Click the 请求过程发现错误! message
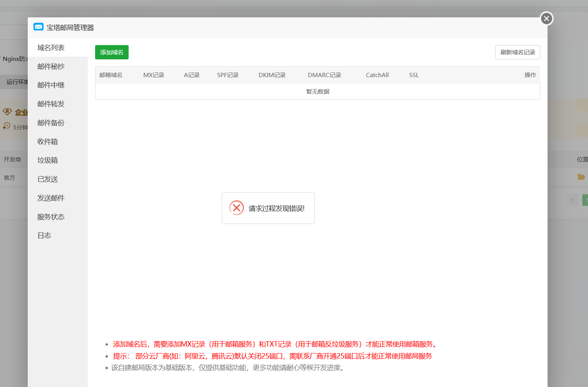 276,208
